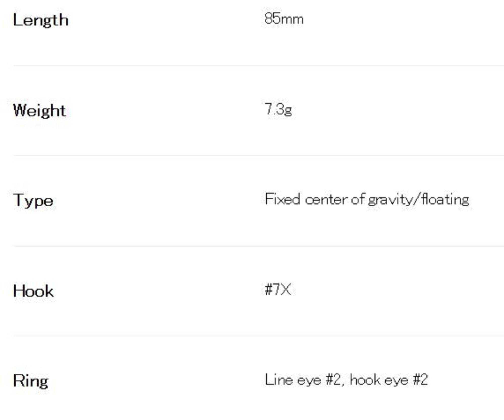504x420 pixels.
Task: Click the word "center" in Type value
Action: pyautogui.click(x=326, y=200)
